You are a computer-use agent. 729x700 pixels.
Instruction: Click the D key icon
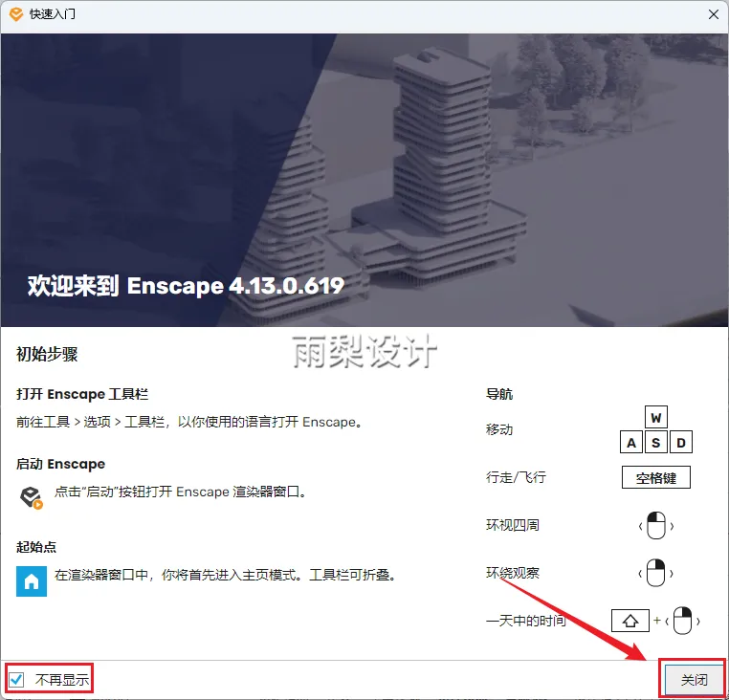tap(681, 442)
